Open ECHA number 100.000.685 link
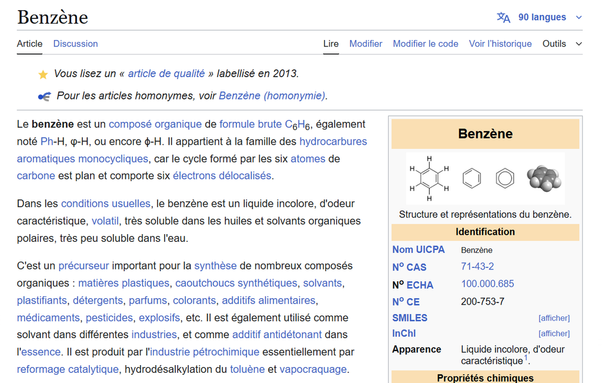Screen dimensions: 602x383 (488, 284)
